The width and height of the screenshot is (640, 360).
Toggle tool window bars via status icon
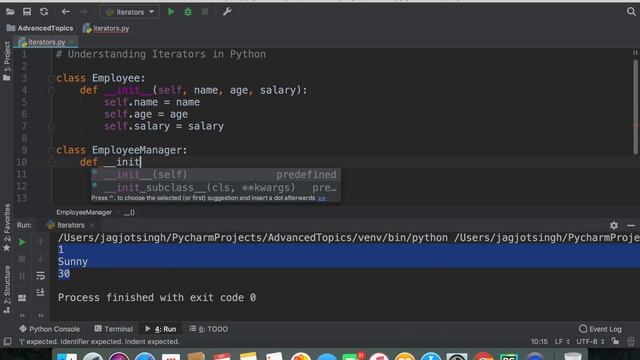click(x=7, y=341)
